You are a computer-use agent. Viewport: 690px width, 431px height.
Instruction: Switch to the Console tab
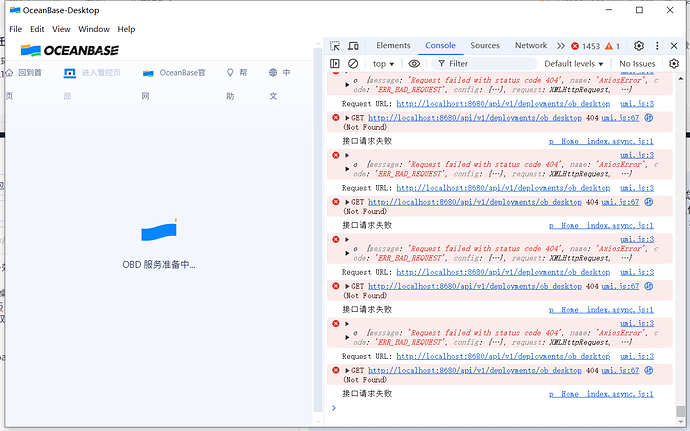tap(440, 45)
